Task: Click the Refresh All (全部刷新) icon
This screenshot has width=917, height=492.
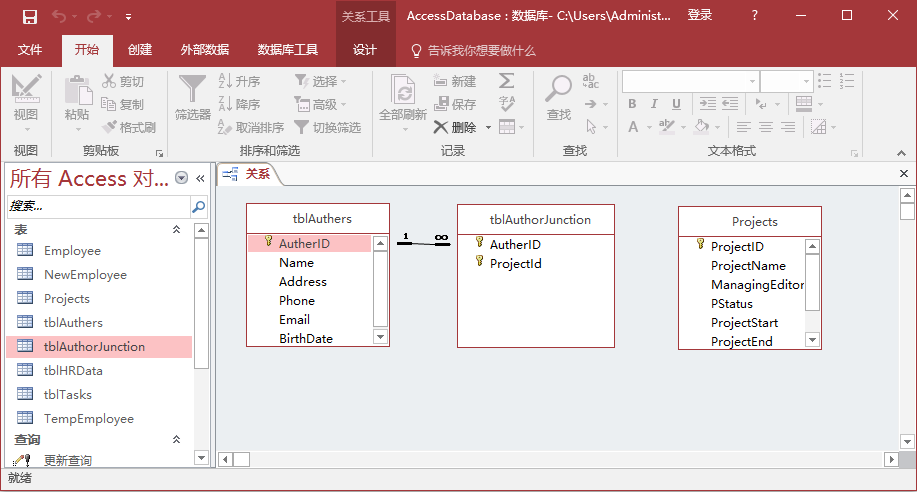Action: point(403,90)
